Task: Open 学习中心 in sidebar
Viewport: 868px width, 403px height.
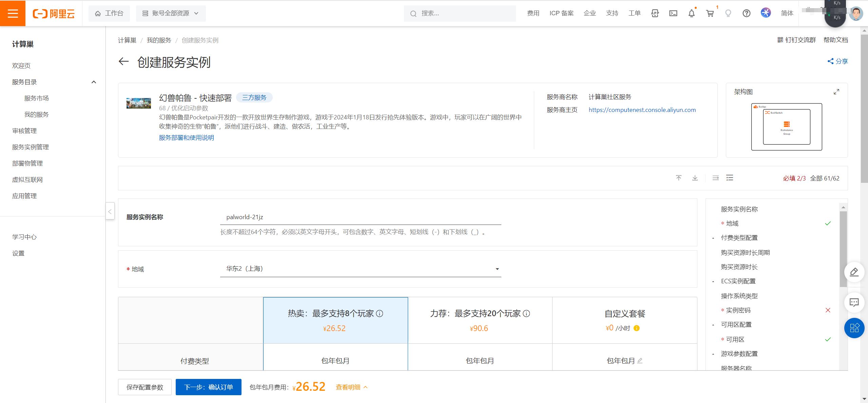Action: click(x=24, y=237)
